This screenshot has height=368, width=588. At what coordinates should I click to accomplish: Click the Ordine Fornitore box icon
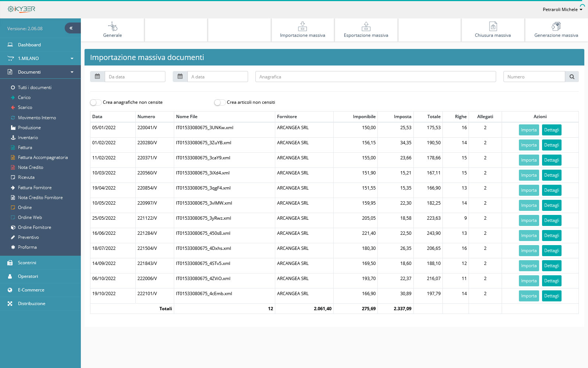[13, 227]
